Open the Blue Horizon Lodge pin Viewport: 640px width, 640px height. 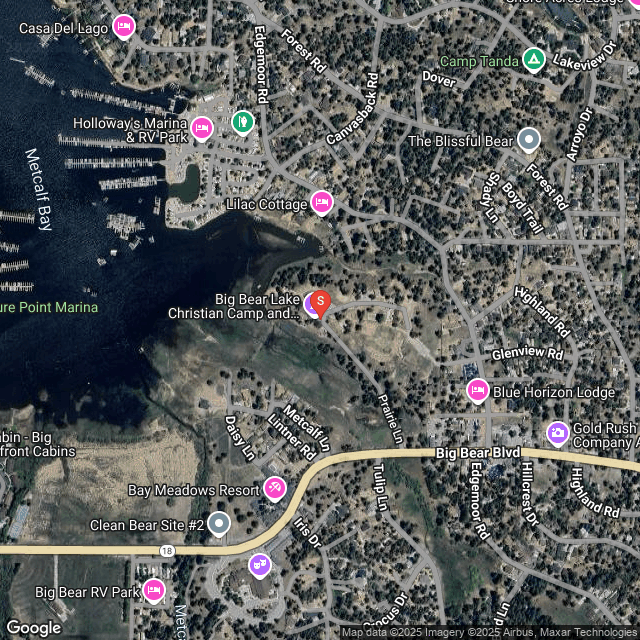(478, 391)
